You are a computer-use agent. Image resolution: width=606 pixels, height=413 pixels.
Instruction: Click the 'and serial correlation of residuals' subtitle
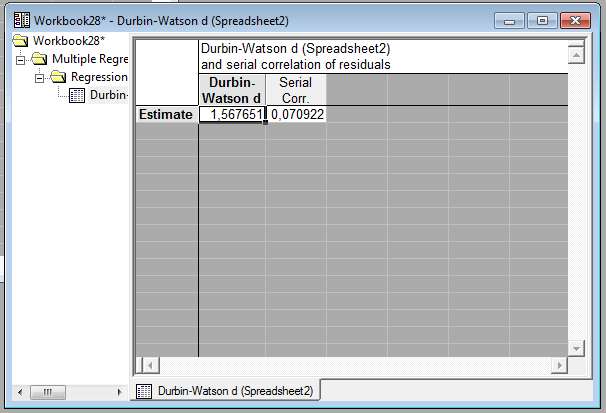tap(296, 65)
